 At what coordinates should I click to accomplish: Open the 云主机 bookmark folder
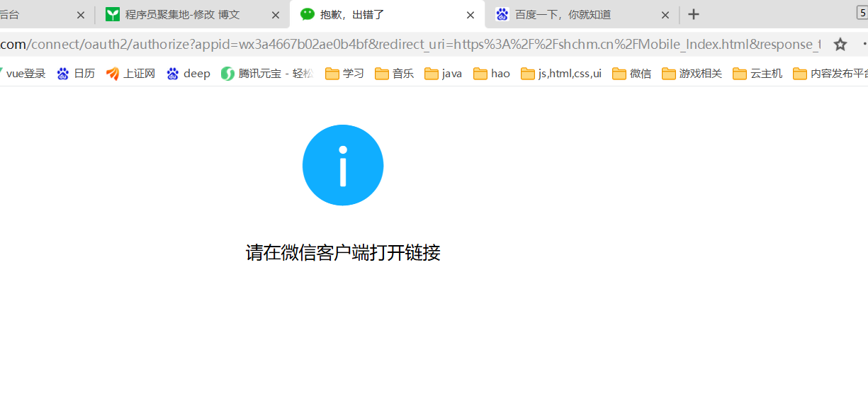coord(757,74)
